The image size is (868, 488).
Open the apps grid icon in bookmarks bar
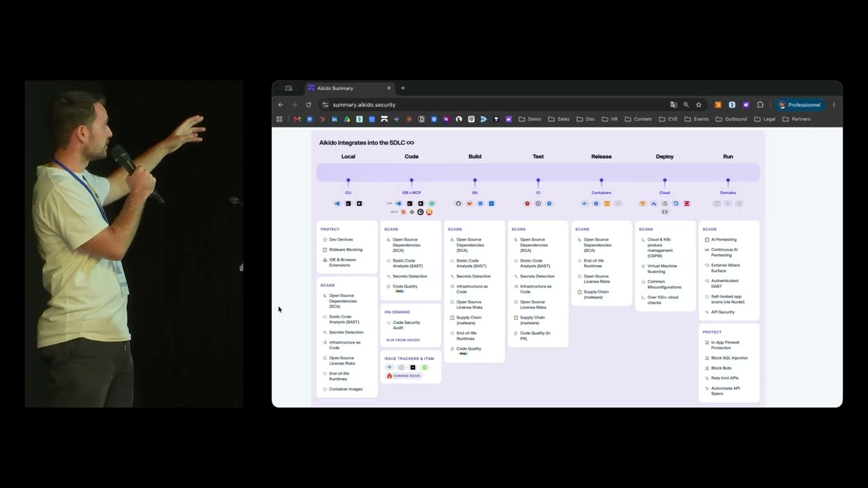click(x=279, y=119)
